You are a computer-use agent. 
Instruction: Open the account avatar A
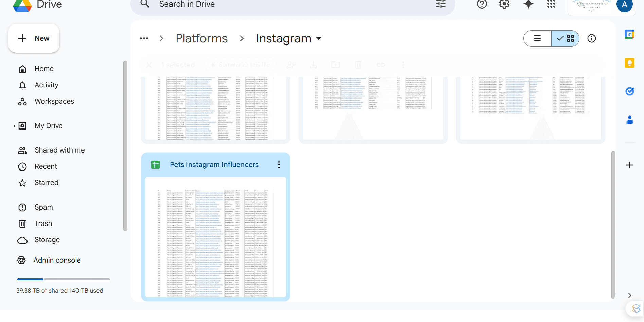coord(624,5)
